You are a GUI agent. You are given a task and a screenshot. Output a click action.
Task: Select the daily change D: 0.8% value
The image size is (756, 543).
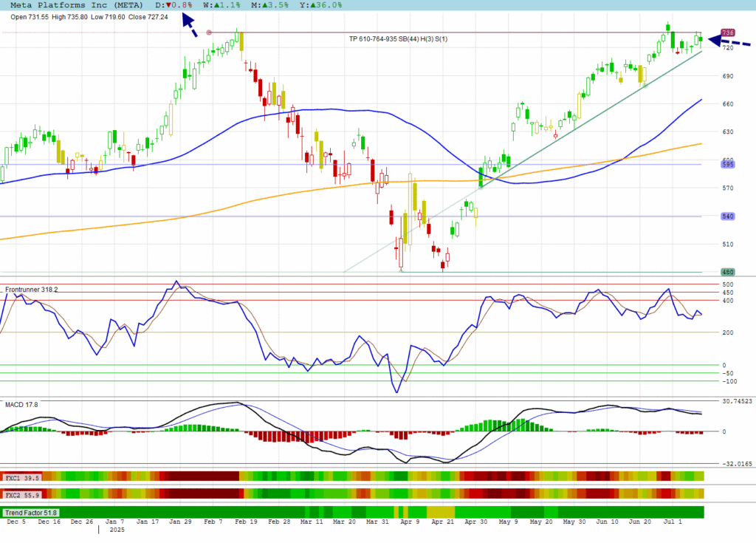click(x=173, y=5)
